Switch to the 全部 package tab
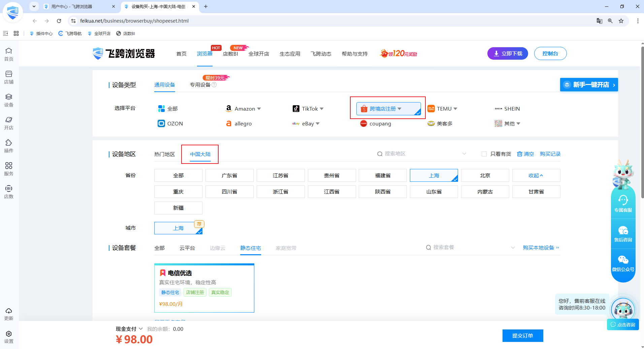The image size is (644, 349). [160, 248]
